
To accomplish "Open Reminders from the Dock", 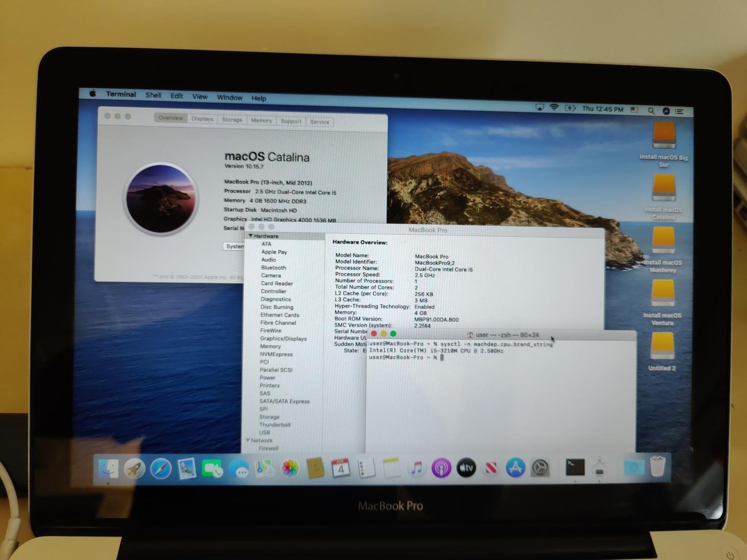I will click(366, 469).
